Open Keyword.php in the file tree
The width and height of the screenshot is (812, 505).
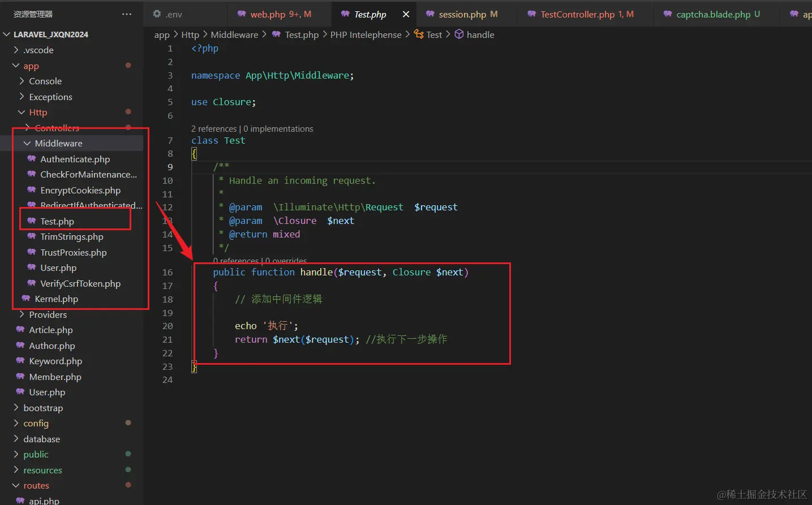pos(55,361)
